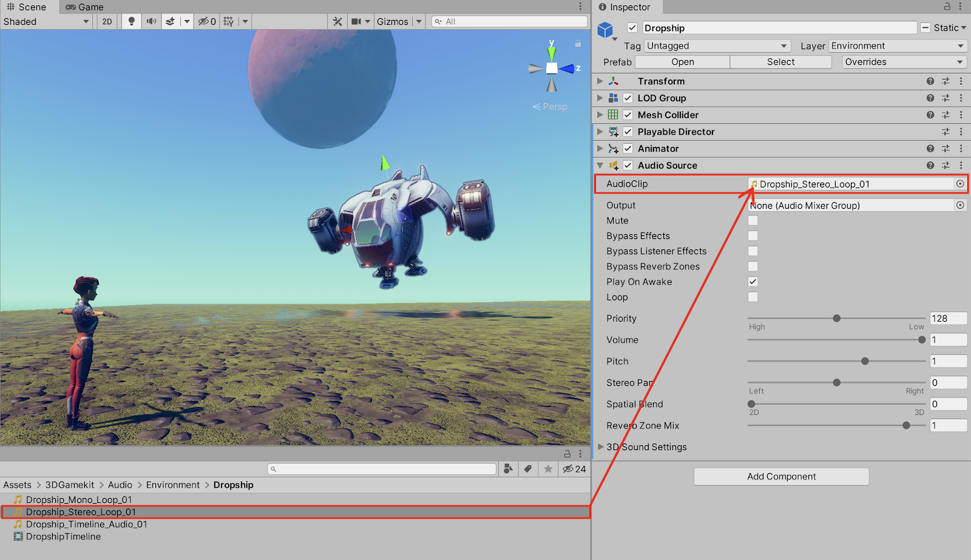Click the Volume slider track
This screenshot has width=971, height=560.
[x=836, y=340]
